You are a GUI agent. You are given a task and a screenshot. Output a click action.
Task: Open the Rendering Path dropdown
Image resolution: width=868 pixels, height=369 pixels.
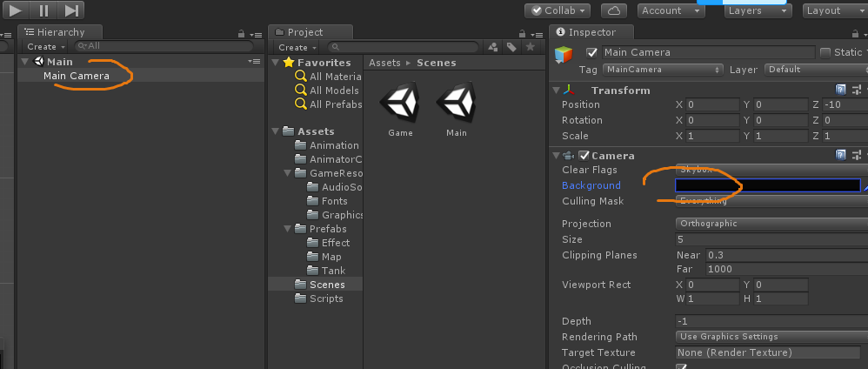pyautogui.click(x=771, y=337)
